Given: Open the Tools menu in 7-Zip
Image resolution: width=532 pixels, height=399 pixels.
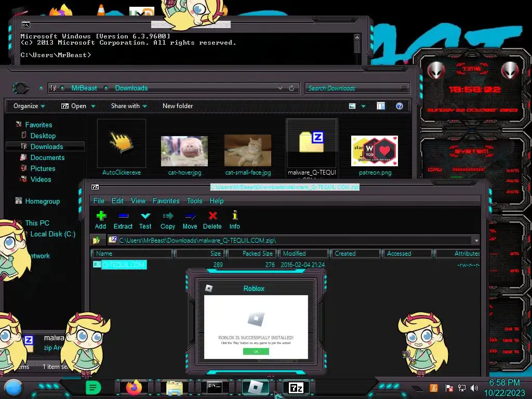Looking at the screenshot, I should tap(194, 201).
